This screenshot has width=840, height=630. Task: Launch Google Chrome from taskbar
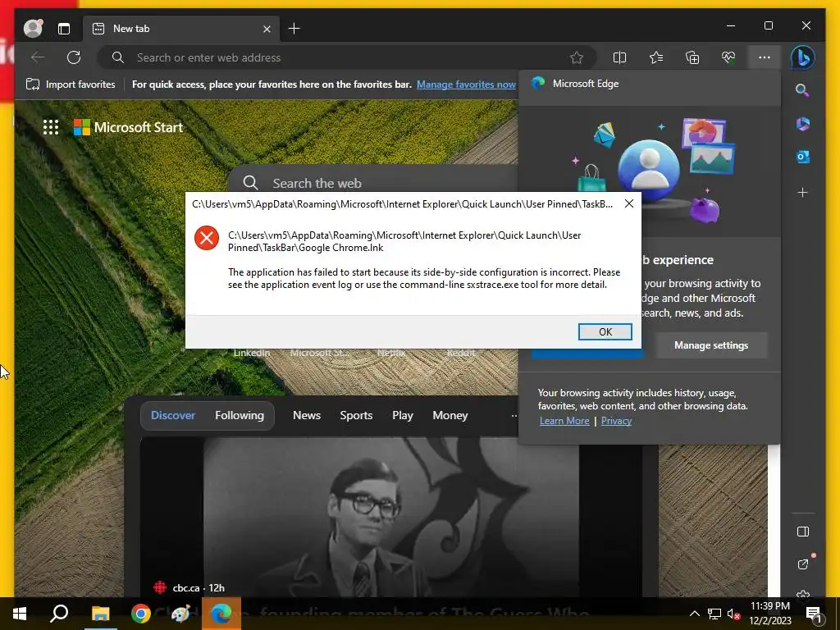click(140, 614)
